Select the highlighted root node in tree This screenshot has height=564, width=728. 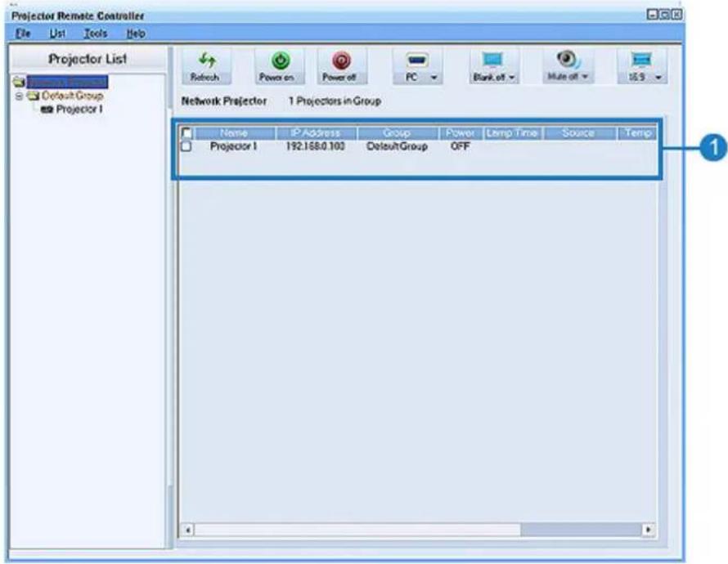coord(67,82)
